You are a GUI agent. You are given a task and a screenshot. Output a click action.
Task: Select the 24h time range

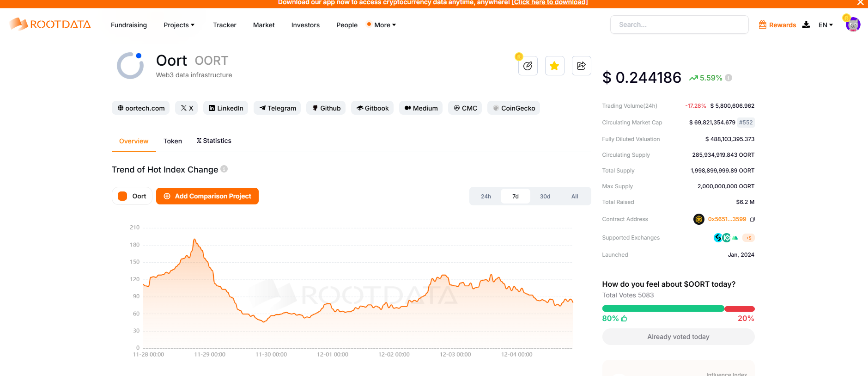[486, 196]
